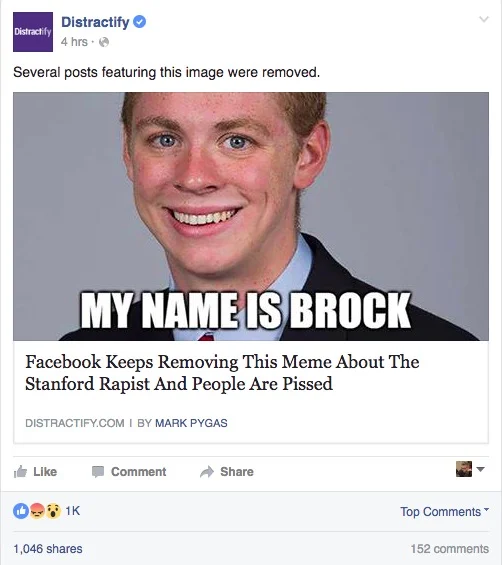Viewport: 502px width, 565px height.
Task: Click the thumbs-up Like icon
Action: (x=20, y=471)
